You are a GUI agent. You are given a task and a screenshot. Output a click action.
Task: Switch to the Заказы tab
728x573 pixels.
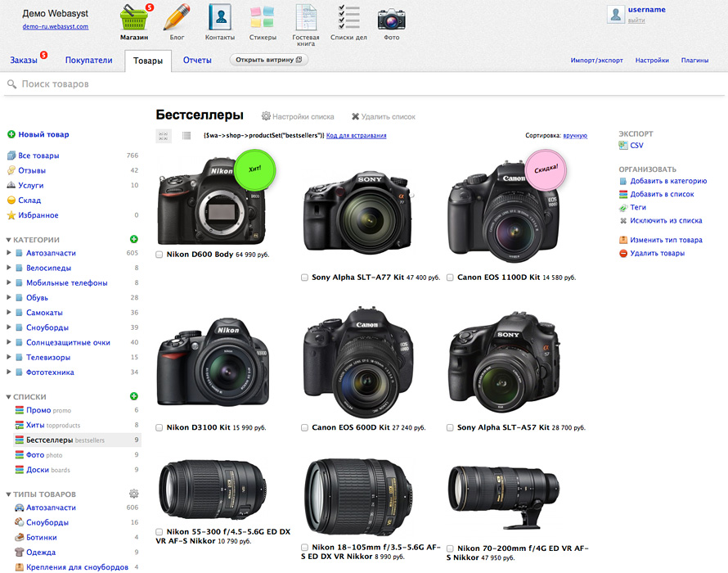click(x=24, y=60)
